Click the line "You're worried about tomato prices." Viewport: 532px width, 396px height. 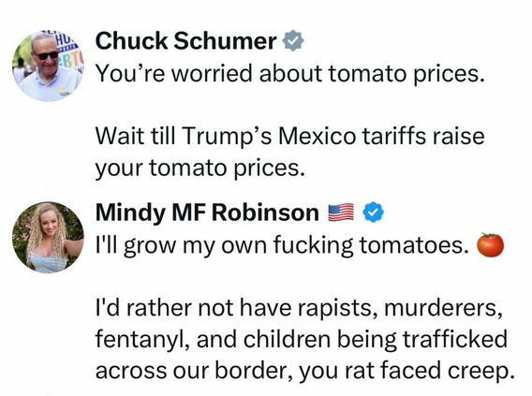coord(289,74)
